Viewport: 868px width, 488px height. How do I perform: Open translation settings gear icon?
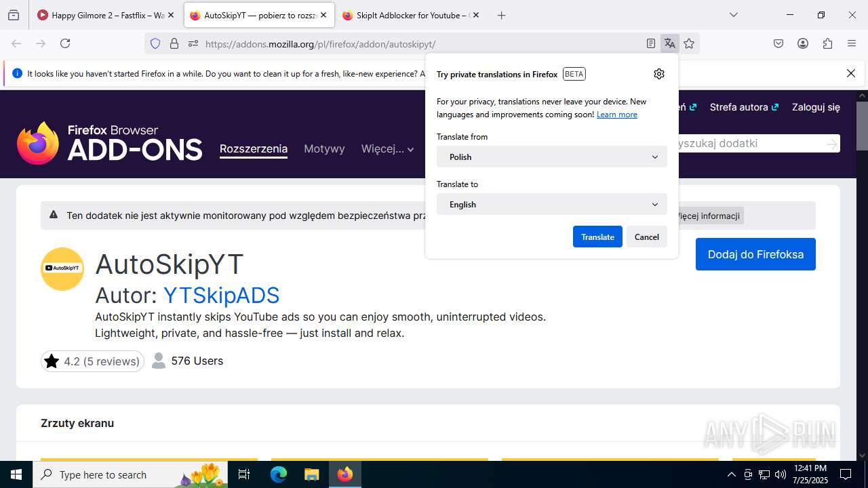[659, 74]
